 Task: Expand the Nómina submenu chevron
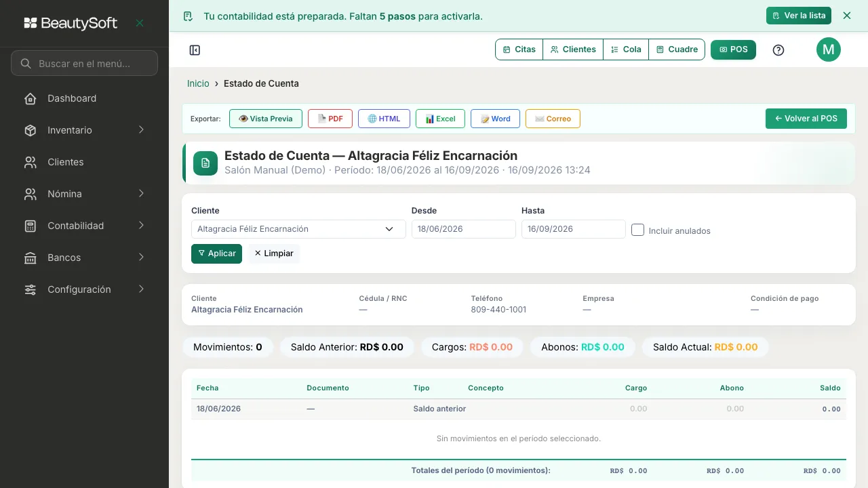[x=141, y=194]
